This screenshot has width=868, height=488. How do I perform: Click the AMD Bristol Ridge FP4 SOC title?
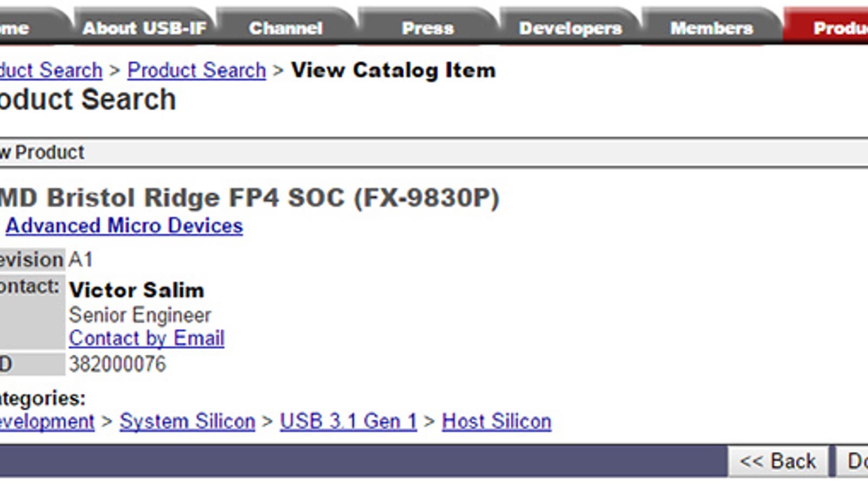(250, 198)
